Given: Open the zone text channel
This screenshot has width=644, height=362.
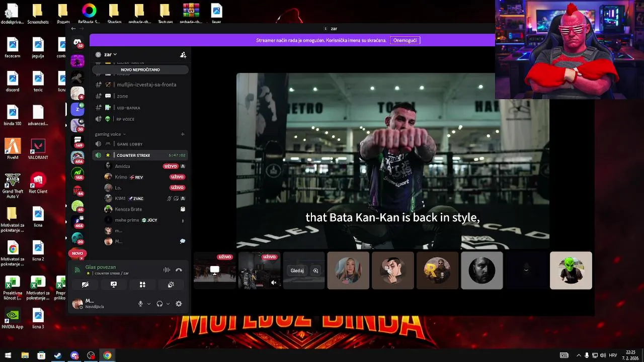Looking at the screenshot, I should point(140,96).
